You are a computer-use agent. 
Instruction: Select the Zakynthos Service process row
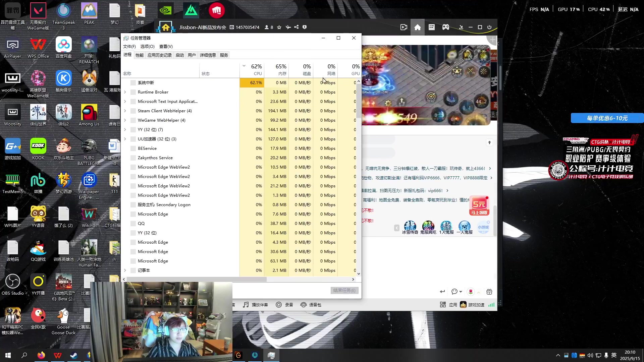(x=239, y=158)
